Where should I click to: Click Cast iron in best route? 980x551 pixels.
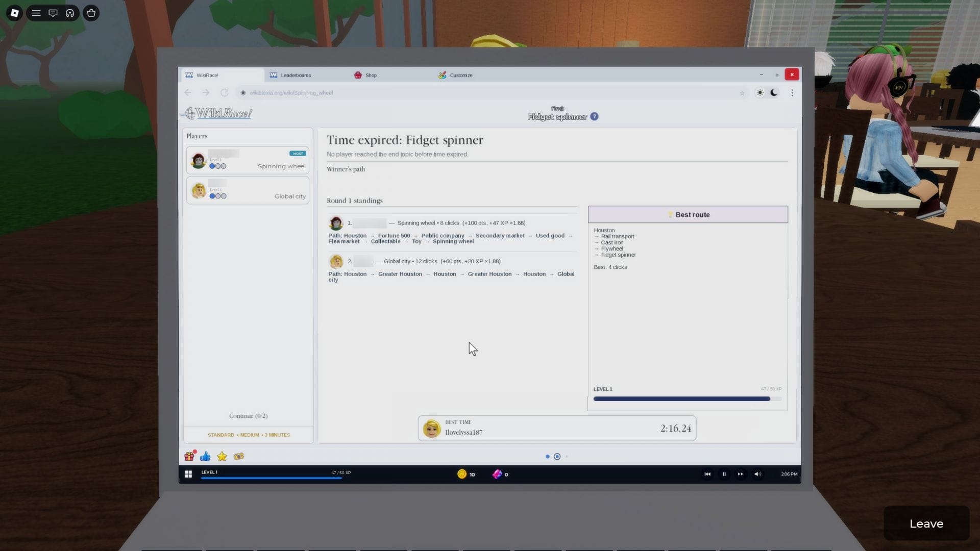click(612, 243)
